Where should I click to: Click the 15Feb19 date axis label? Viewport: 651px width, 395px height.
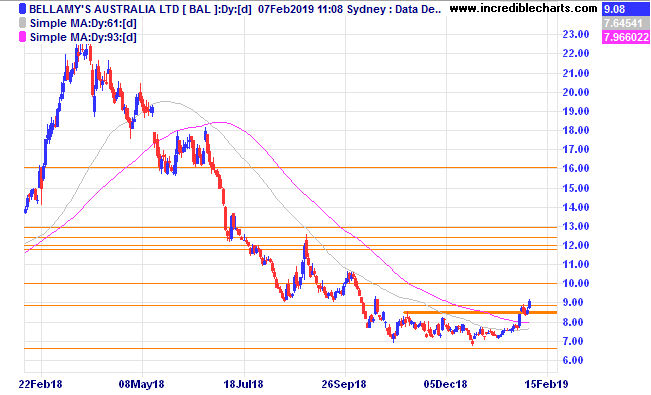pyautogui.click(x=546, y=384)
